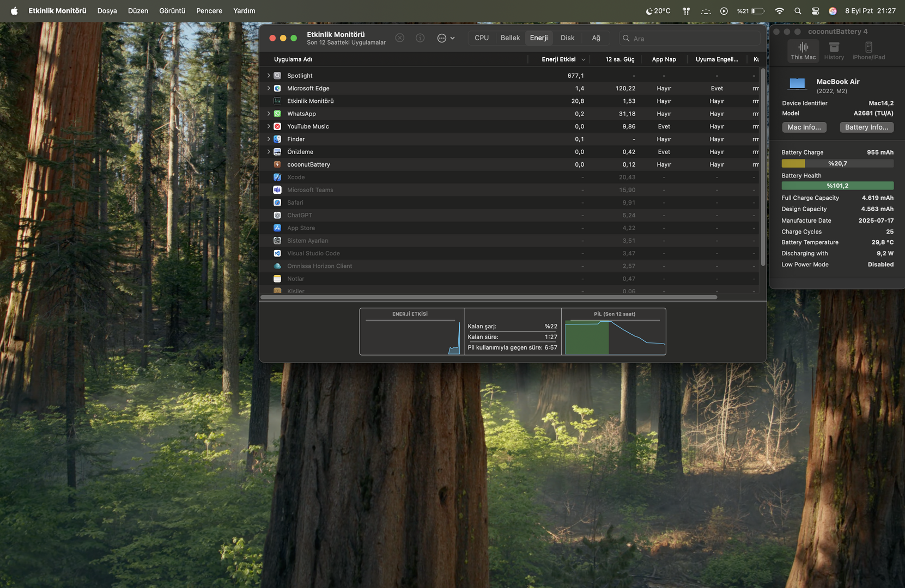Image resolution: width=905 pixels, height=588 pixels.
Task: Sort by 12 sa. Güç column header
Action: point(617,59)
